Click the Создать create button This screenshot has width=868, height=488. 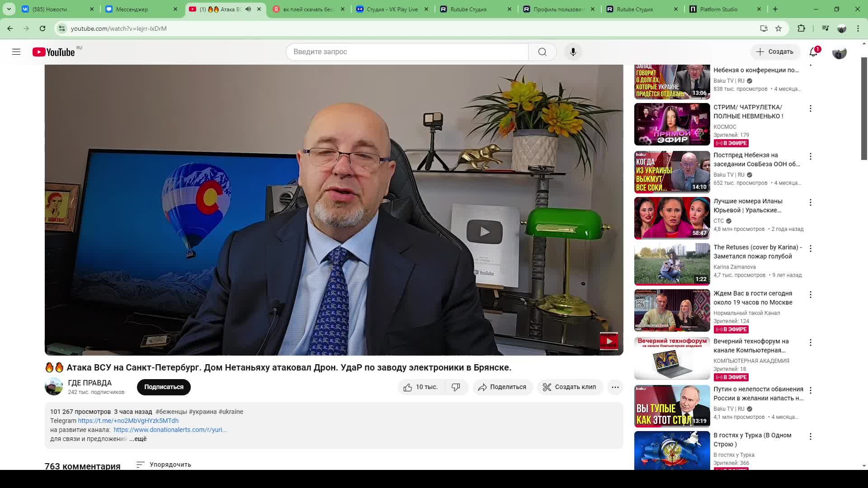click(775, 52)
